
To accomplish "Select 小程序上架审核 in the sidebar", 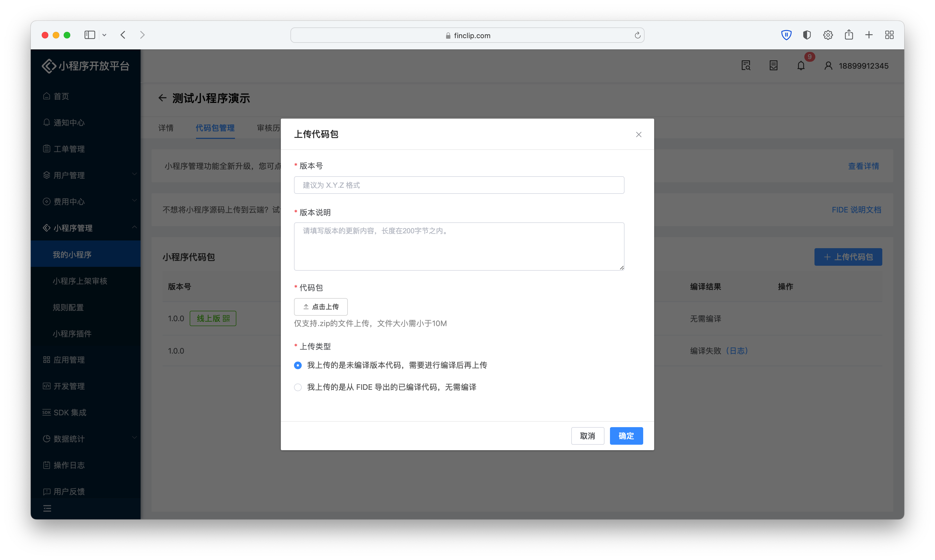I will click(x=86, y=281).
